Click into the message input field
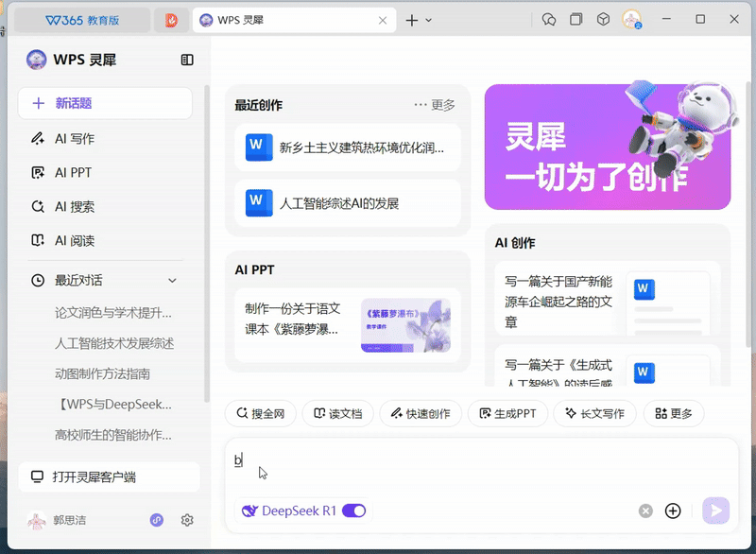Screen dimensions: 756x554 tap(481, 465)
